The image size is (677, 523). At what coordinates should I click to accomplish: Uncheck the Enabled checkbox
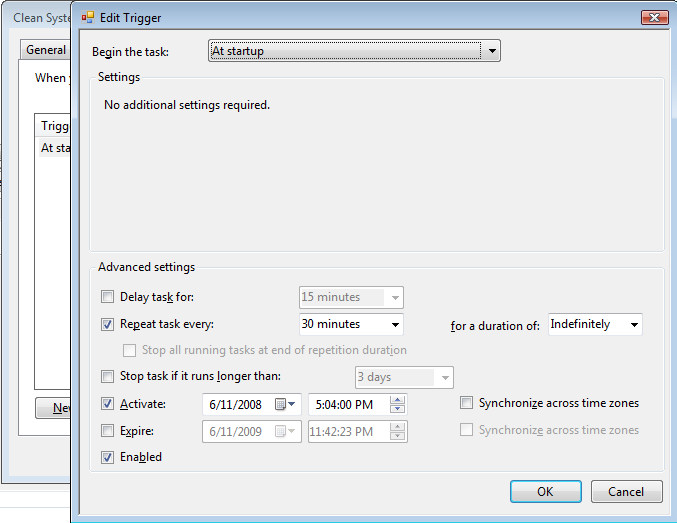[108, 457]
